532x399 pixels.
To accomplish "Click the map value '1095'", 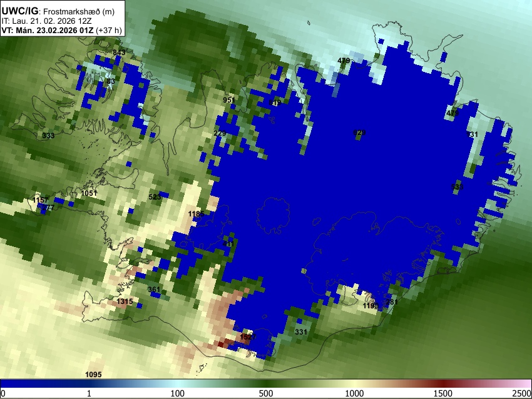I will (93, 375).
